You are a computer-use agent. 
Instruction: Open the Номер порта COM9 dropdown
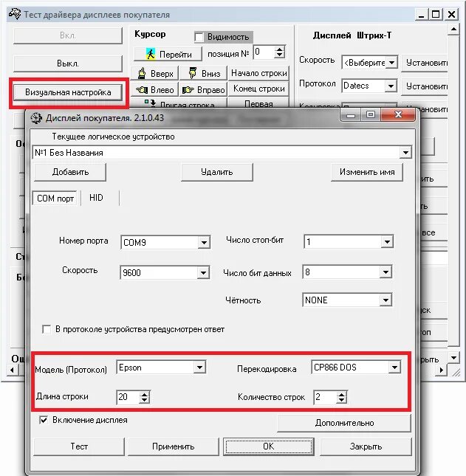click(204, 243)
